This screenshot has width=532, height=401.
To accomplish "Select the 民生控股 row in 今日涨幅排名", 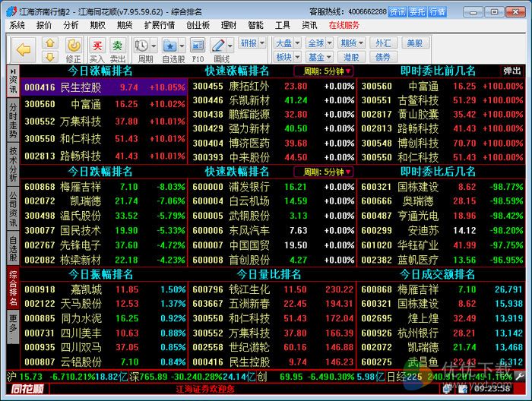I will coord(104,87).
